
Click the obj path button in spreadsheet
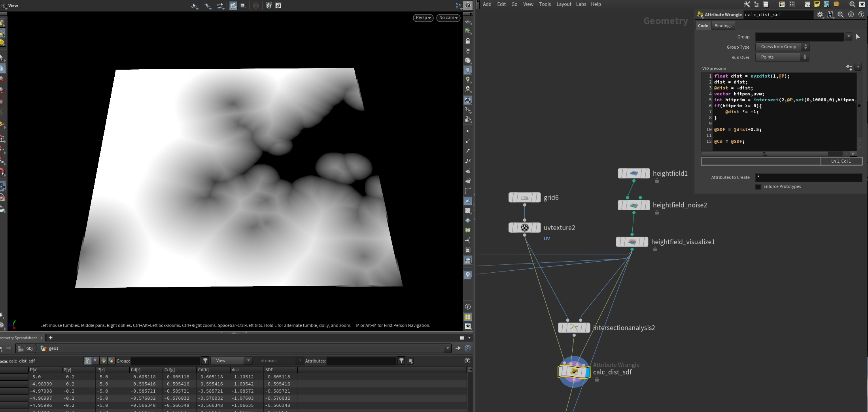(x=26, y=348)
